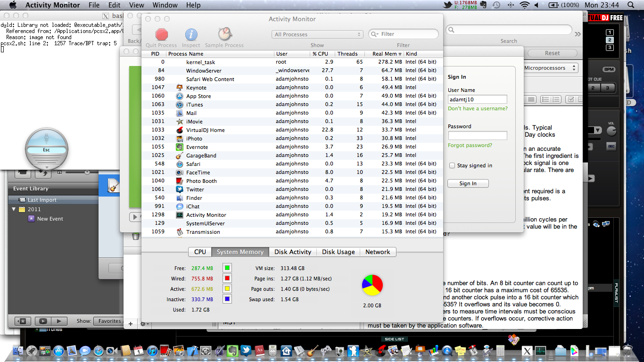The height and width of the screenshot is (362, 644).
Task: Collapse the 2011 event tree item
Action: coord(14,209)
